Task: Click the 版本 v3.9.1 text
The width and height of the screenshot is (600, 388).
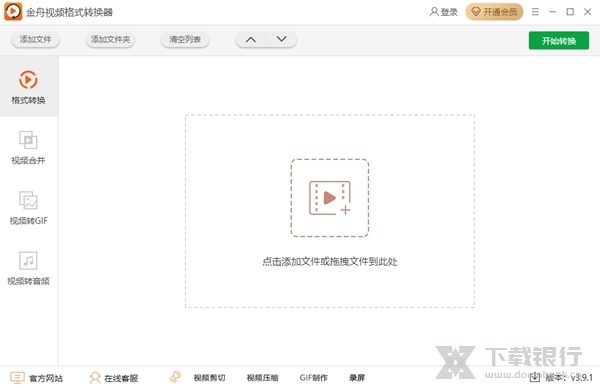Action: 569,378
